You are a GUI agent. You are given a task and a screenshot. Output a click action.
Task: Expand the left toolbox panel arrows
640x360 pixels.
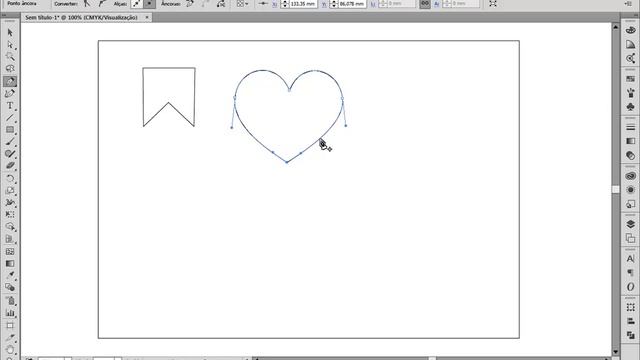pos(4,15)
